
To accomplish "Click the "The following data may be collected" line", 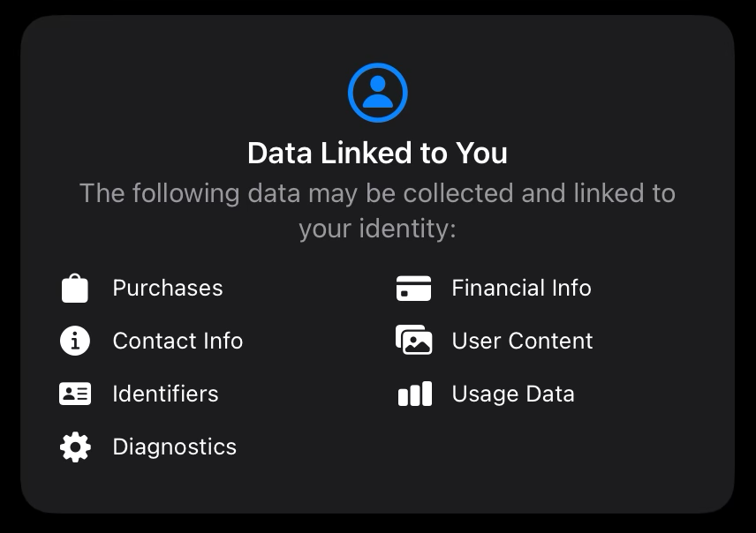I will point(377,193).
